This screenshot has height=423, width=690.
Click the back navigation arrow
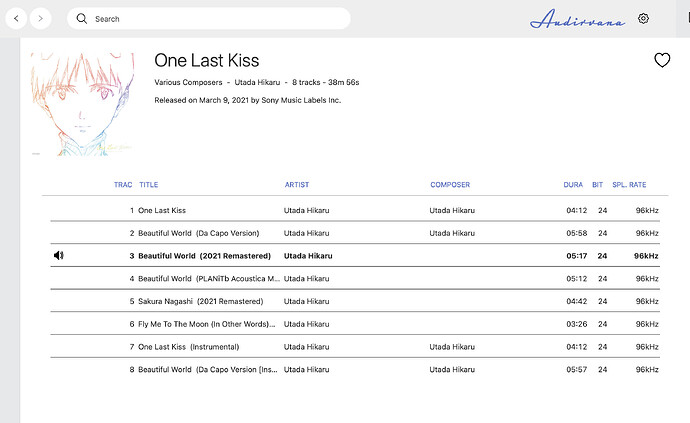[x=17, y=18]
